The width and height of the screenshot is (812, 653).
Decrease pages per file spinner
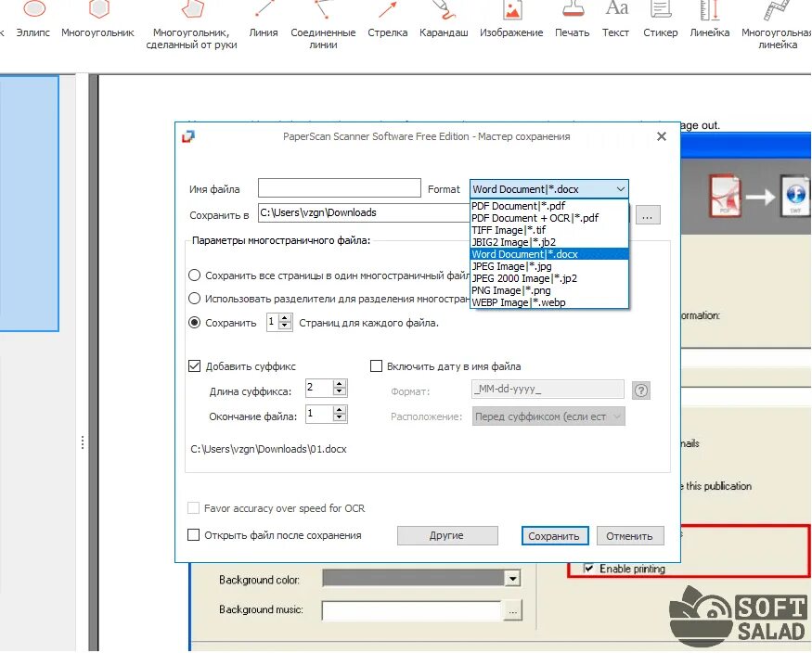(x=285, y=326)
